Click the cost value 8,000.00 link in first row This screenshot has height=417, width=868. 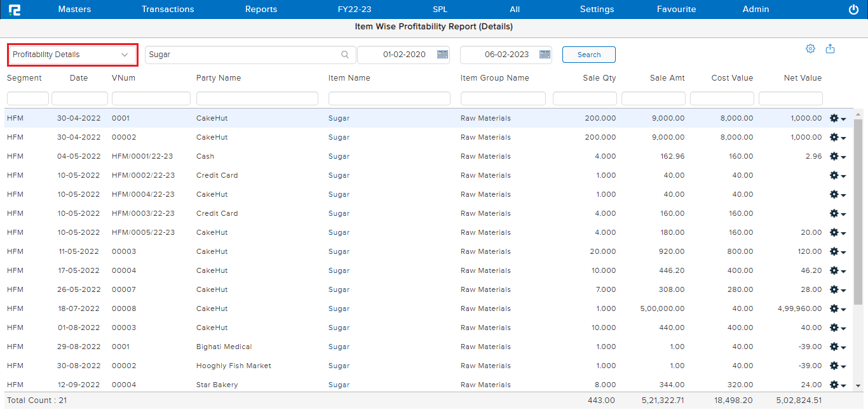736,118
